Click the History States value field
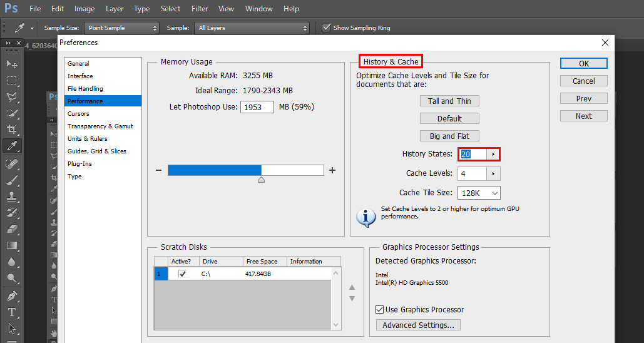Viewport: 644px width, 343px height. tap(473, 155)
